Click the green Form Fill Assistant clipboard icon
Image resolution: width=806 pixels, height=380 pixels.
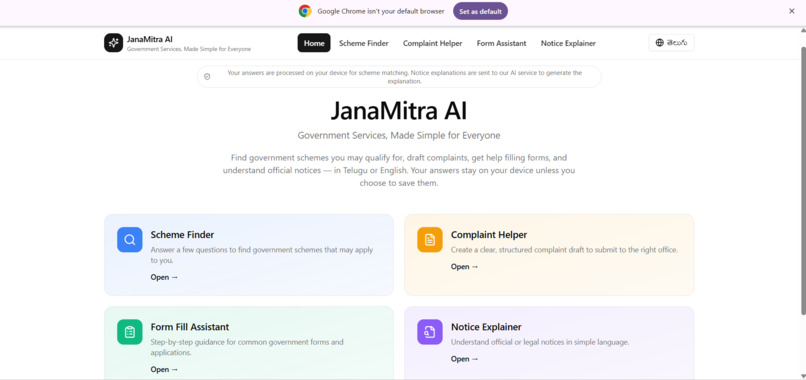130,332
